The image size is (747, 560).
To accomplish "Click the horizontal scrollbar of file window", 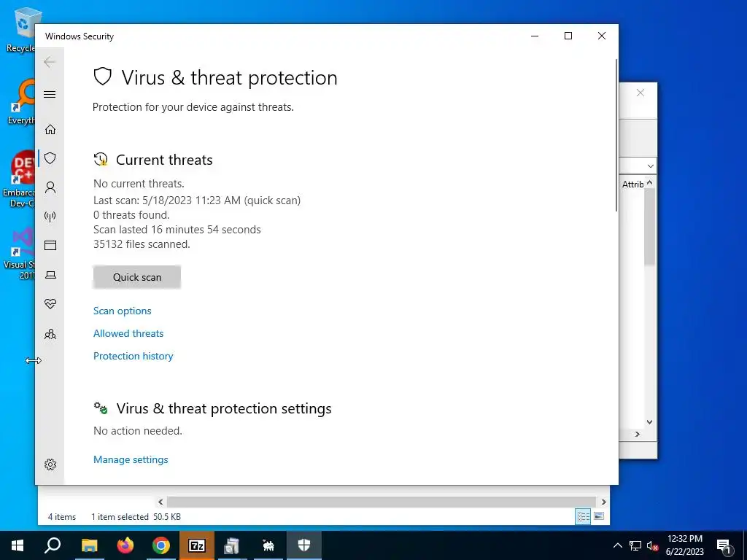I will coord(381,502).
